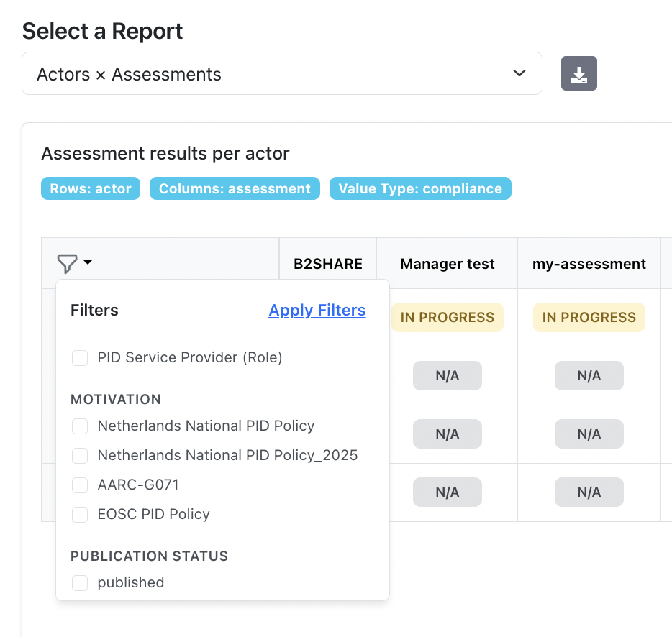This screenshot has width=672, height=637.
Task: Select the AARC-G071 checkbox
Action: (80, 485)
